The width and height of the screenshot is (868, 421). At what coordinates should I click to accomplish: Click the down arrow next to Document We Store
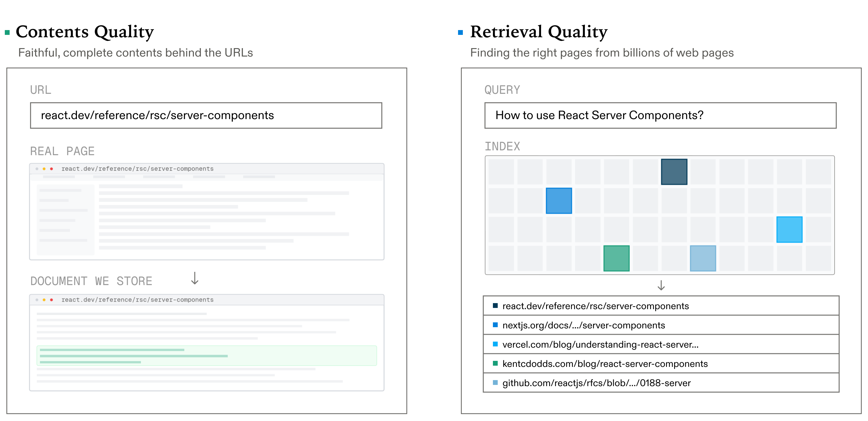point(194,278)
